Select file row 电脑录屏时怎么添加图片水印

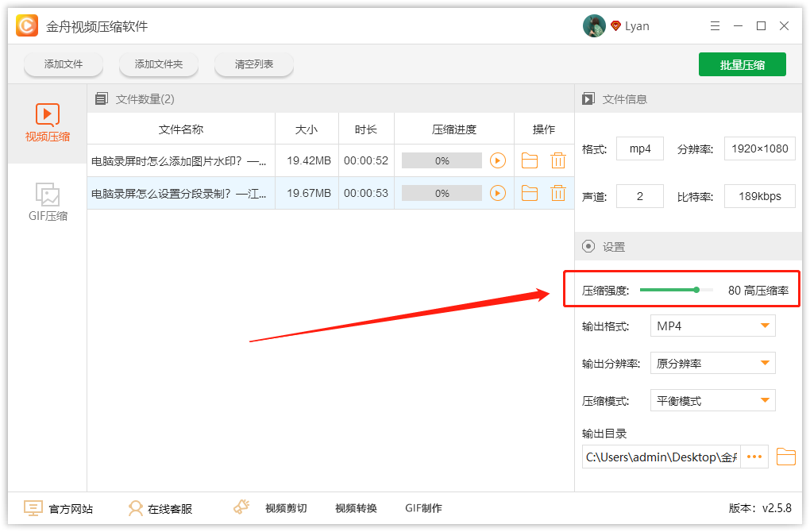[x=330, y=160]
